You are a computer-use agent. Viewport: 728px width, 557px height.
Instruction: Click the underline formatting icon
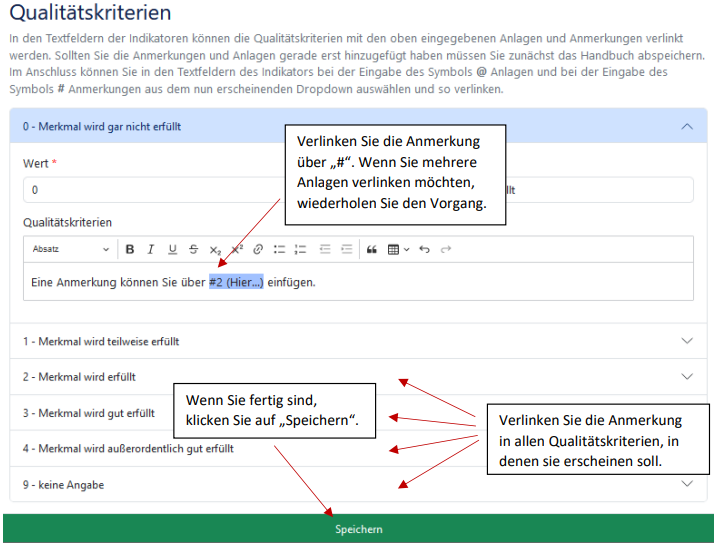point(172,249)
